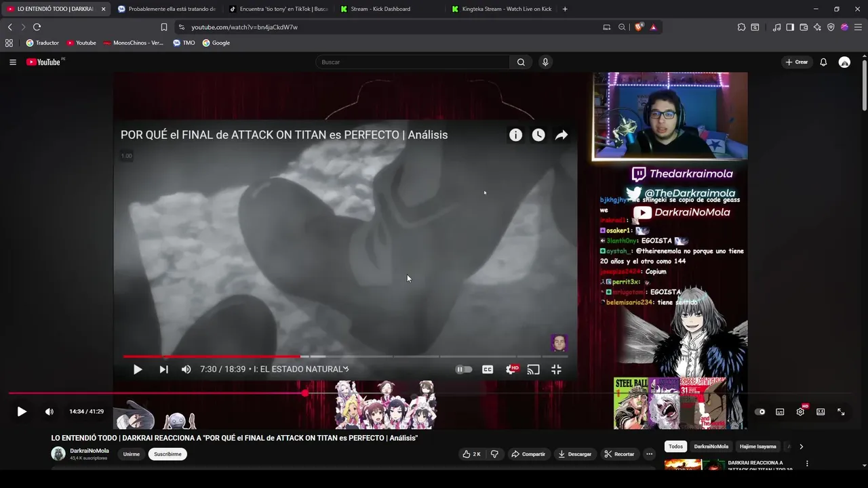Open the DarkraiNoMola channel name link
Image resolution: width=868 pixels, height=488 pixels.
(x=90, y=451)
